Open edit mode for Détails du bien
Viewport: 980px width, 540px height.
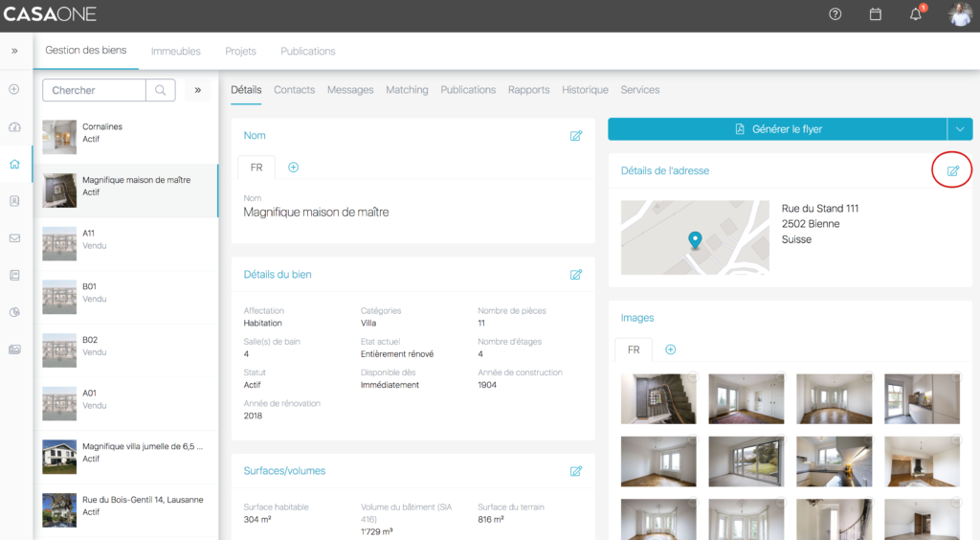click(575, 275)
